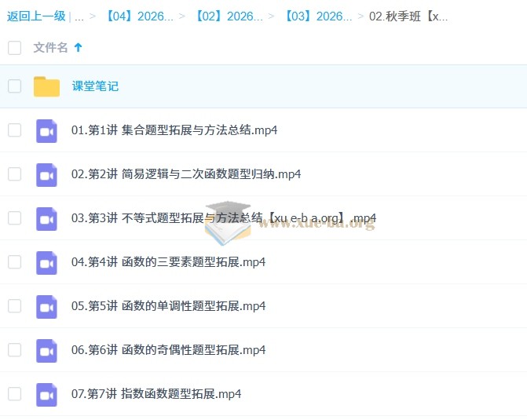This screenshot has width=527, height=420.
Task: Click video icon for 05.第5讲 函数的单调性
Action: point(46,306)
